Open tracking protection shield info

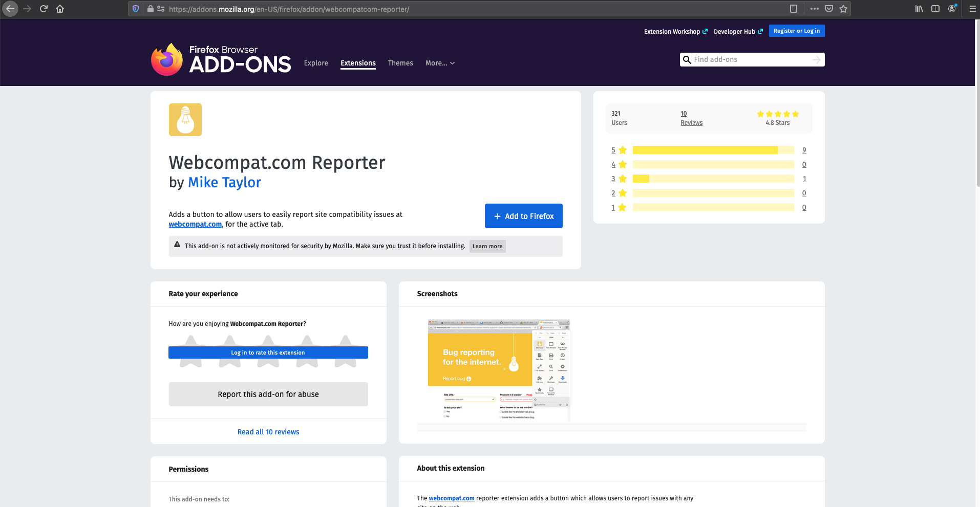click(136, 9)
